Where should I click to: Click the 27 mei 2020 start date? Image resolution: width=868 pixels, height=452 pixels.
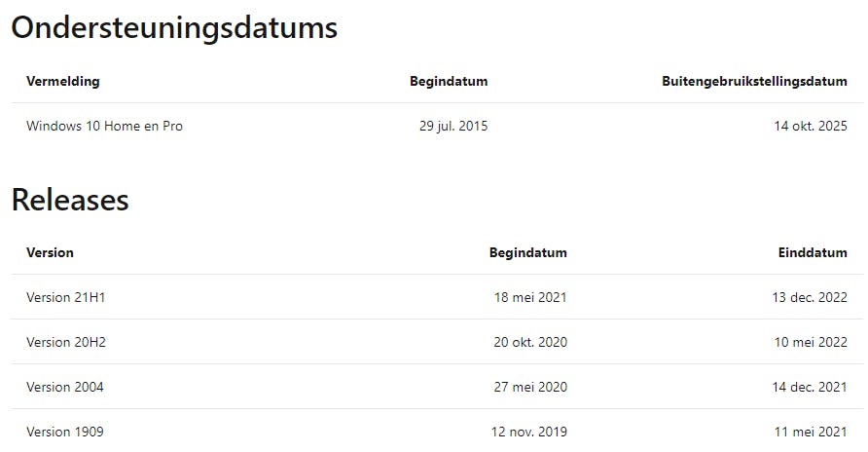point(530,387)
